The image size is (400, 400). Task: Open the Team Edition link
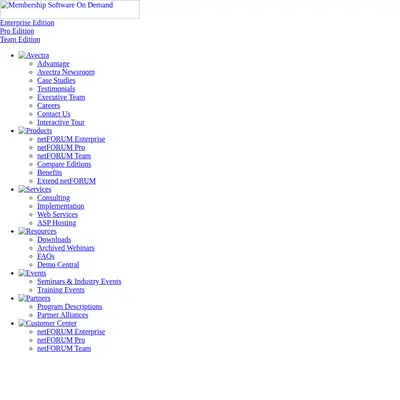[x=20, y=39]
